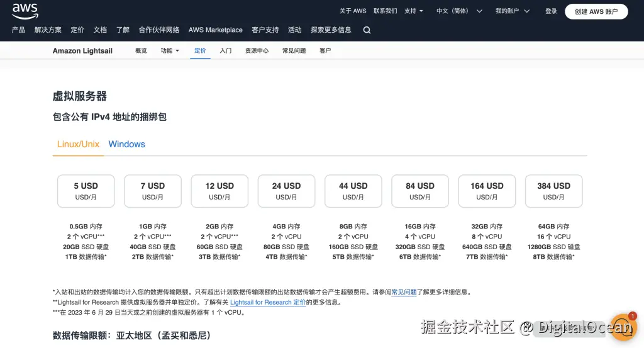
Task: Click the 登录 link
Action: click(551, 11)
